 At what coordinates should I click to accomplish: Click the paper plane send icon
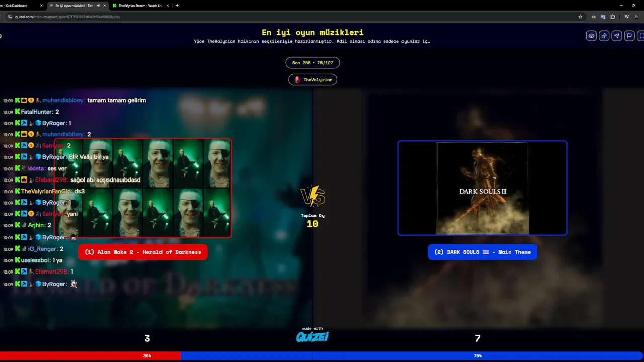click(x=616, y=36)
